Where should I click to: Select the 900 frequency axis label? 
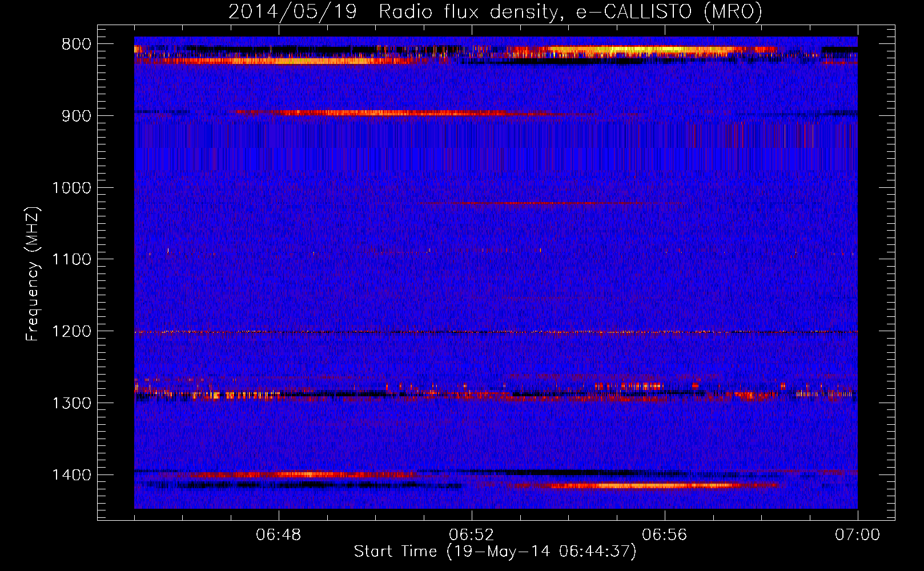pyautogui.click(x=77, y=116)
